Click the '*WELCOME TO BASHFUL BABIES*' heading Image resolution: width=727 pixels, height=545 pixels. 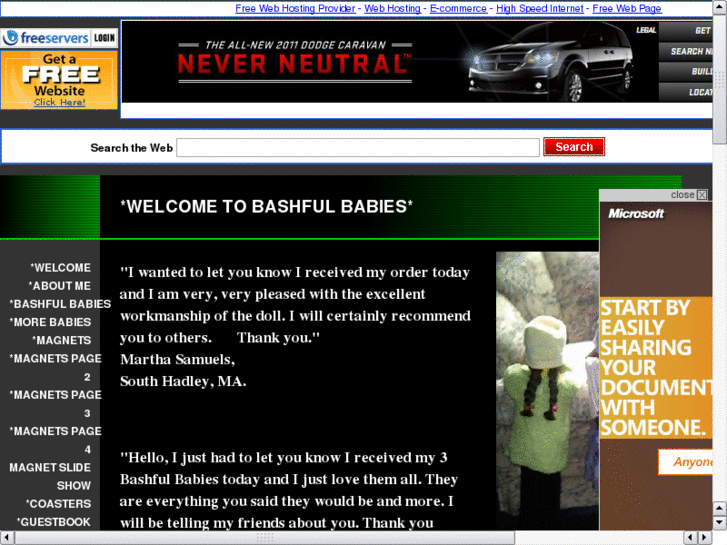(266, 206)
